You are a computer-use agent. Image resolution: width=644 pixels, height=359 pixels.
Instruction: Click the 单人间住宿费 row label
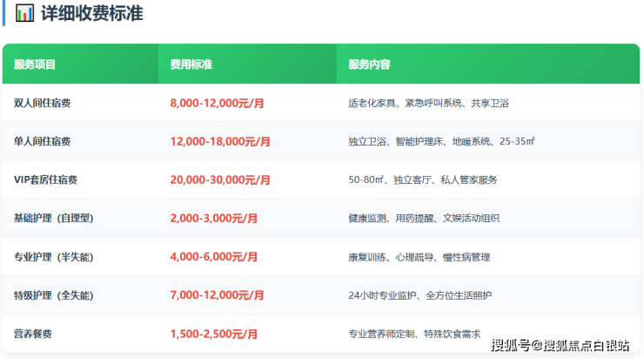click(x=43, y=141)
